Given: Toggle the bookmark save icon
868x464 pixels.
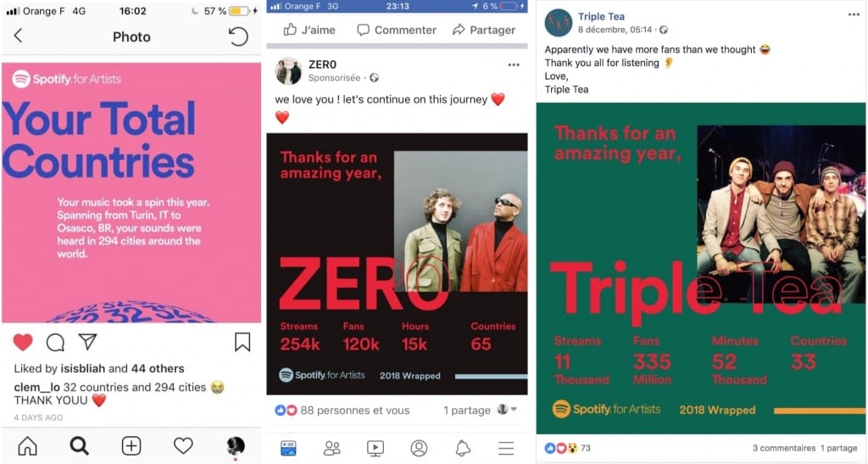Looking at the screenshot, I should 242,342.
